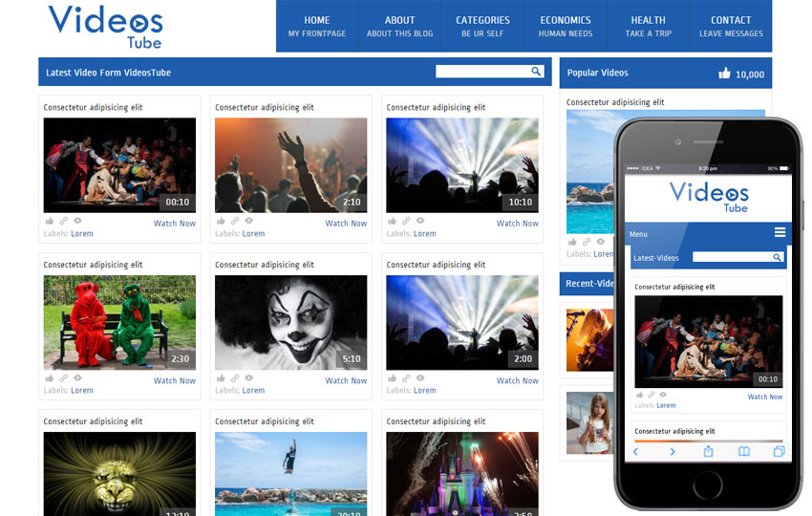Screen dimensions: 812x516
Task: Tap the phone browser bookmarks icon
Action: pyautogui.click(x=743, y=452)
